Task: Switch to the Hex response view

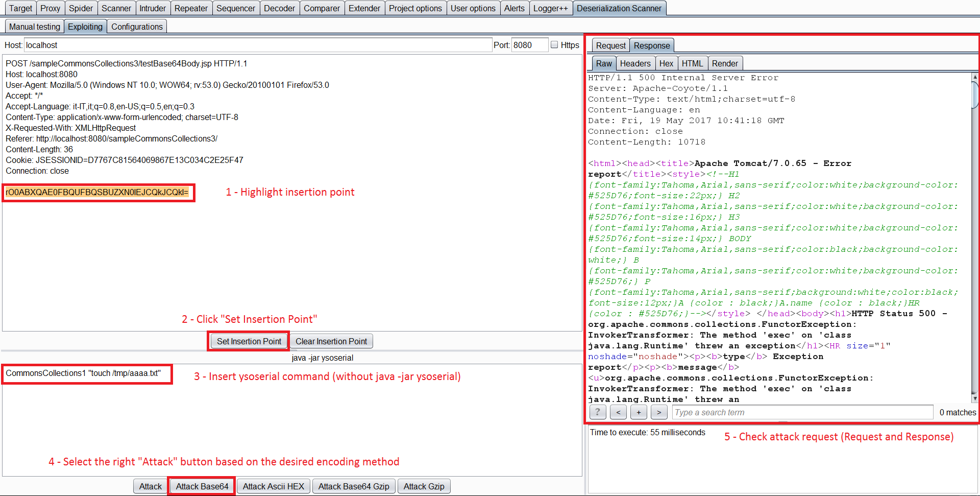Action: 666,63
